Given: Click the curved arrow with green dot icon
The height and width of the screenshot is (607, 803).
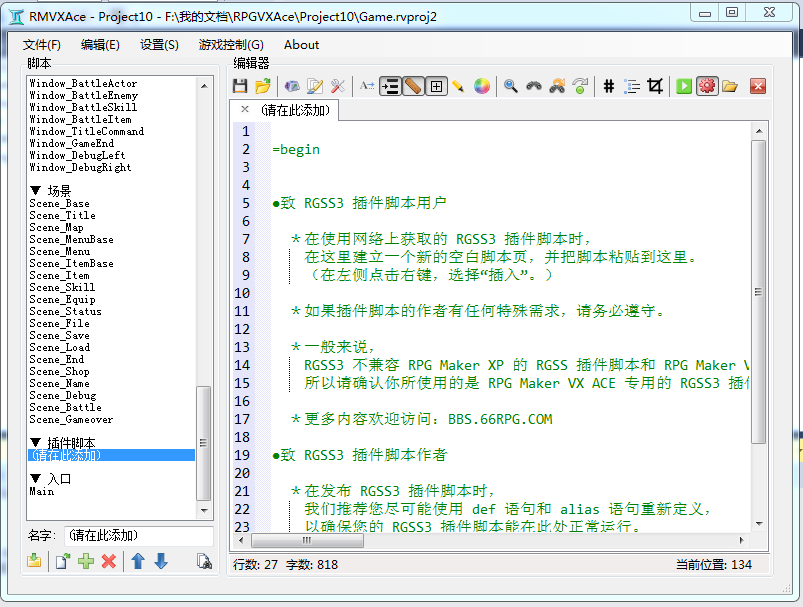Looking at the screenshot, I should tap(580, 86).
